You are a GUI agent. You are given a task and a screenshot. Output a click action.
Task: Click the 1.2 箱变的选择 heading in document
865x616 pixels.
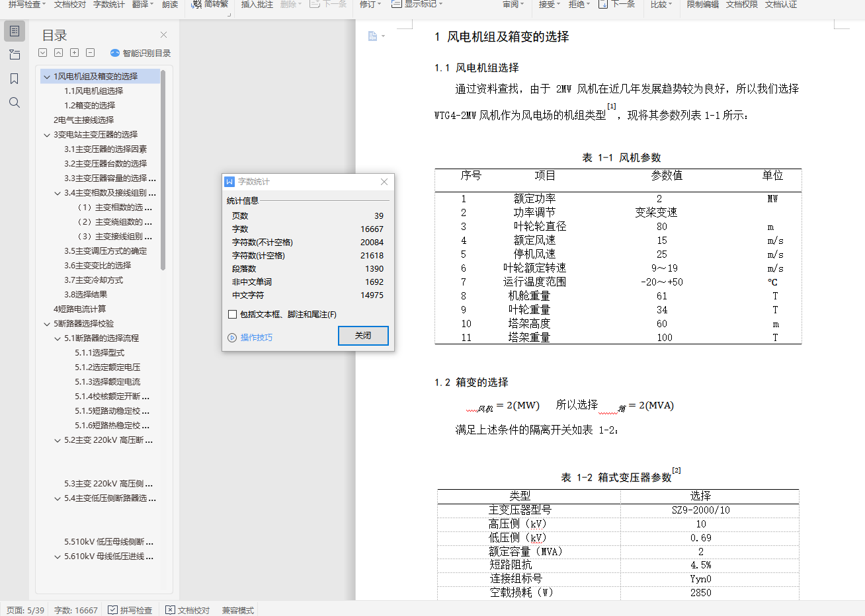pos(472,383)
